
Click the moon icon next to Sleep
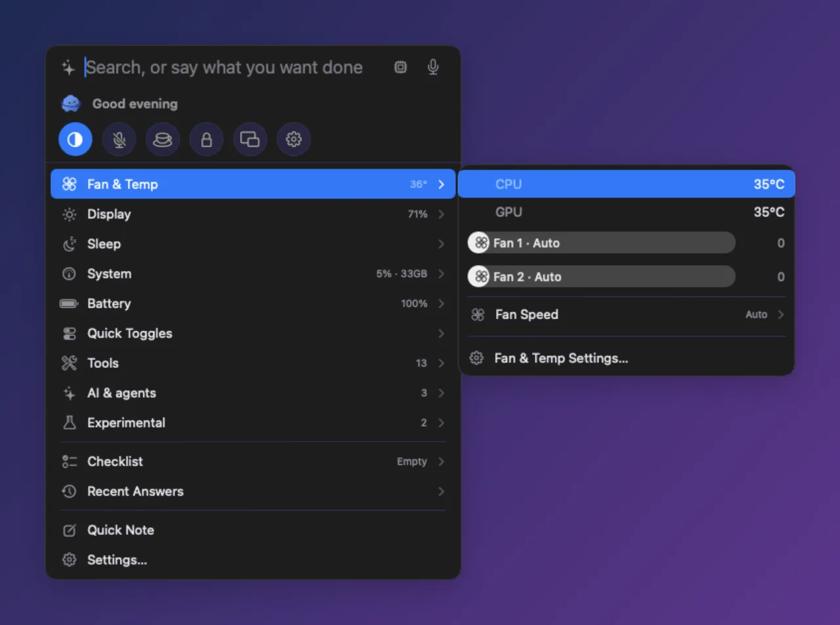[70, 244]
